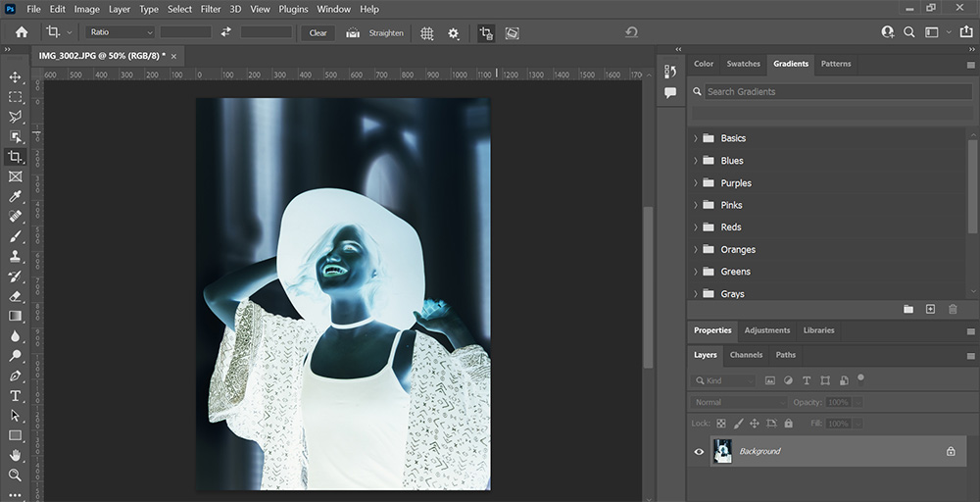Switch to the Channels tab
This screenshot has height=502, width=980.
[x=746, y=355]
